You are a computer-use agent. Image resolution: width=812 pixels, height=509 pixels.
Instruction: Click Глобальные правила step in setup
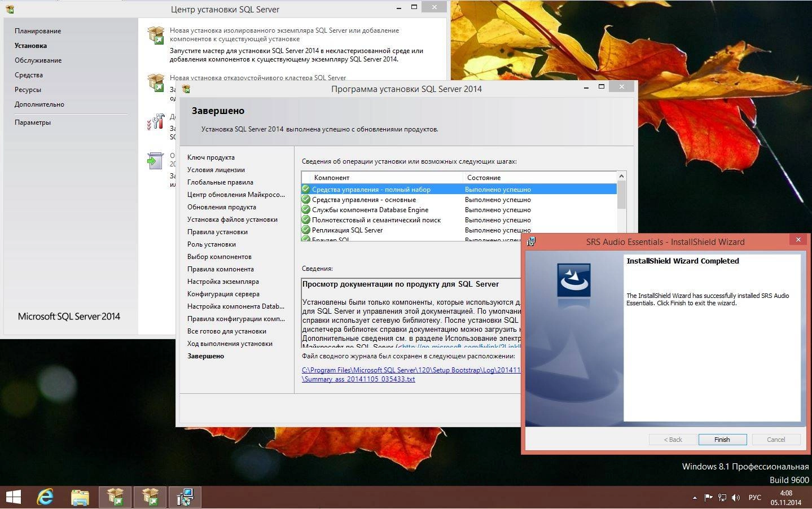tap(220, 182)
